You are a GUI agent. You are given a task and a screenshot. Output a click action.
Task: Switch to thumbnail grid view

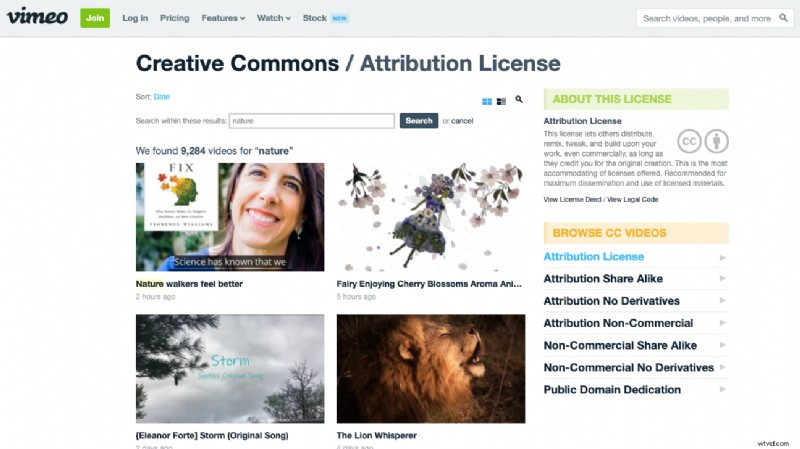pyautogui.click(x=487, y=101)
